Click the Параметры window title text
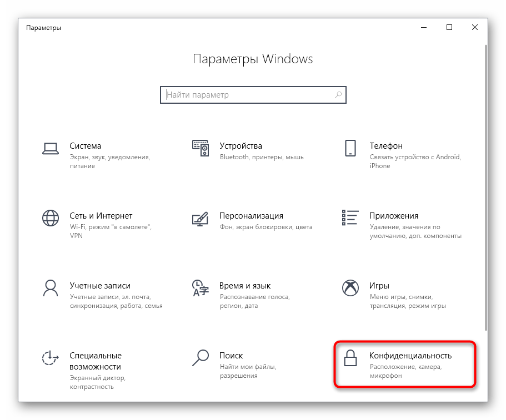Image resolution: width=506 pixels, height=420 pixels. click(x=43, y=28)
